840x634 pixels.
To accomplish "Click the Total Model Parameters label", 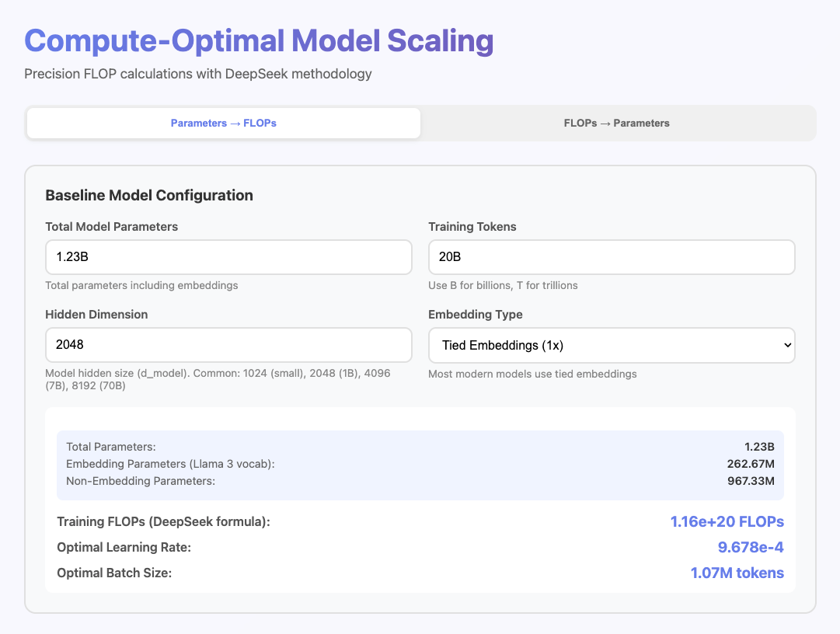I will [x=112, y=227].
